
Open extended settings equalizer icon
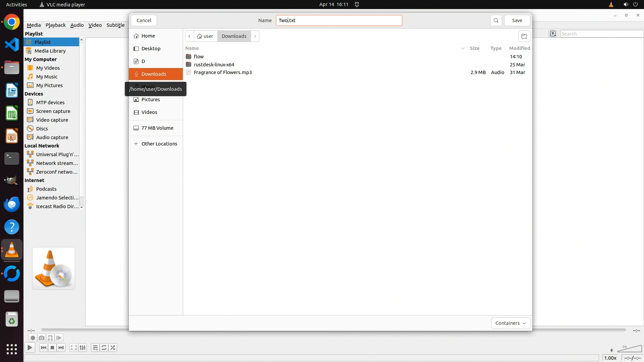83,348
